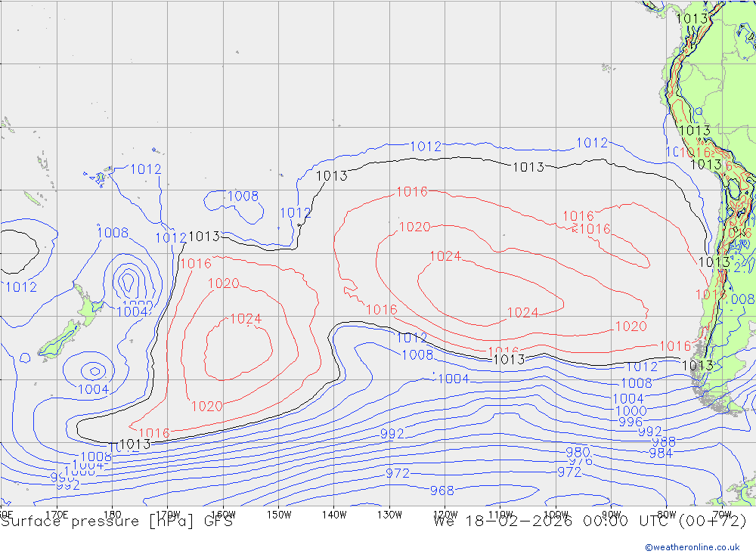Click the weatheronline.co.uk copyright link
Viewport: 756px width, 554px height.
(692, 547)
